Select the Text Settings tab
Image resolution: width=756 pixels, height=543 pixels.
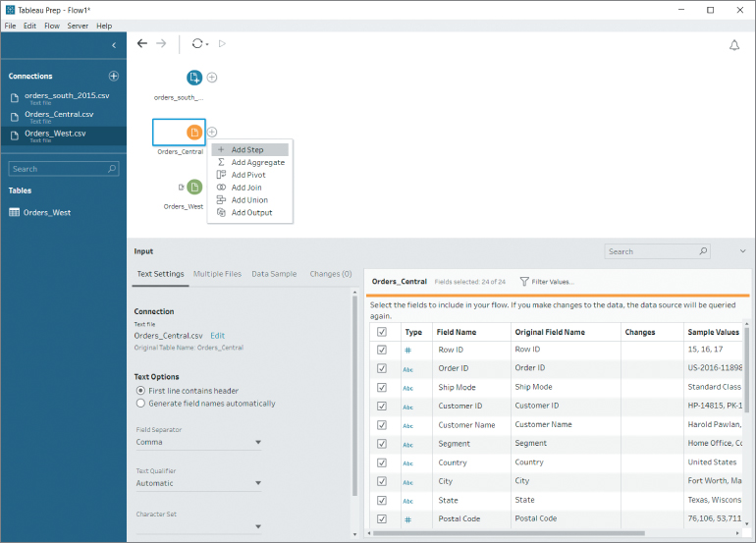coord(161,274)
